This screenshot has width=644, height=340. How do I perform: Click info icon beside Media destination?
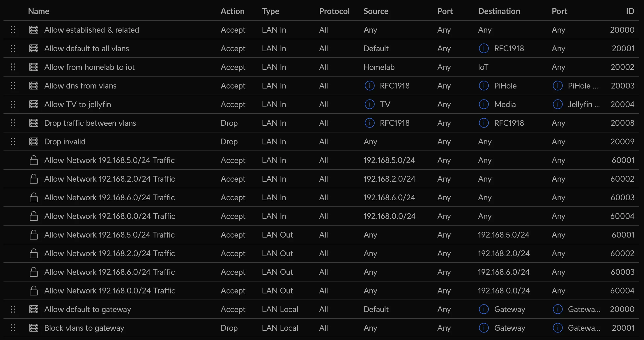point(484,104)
